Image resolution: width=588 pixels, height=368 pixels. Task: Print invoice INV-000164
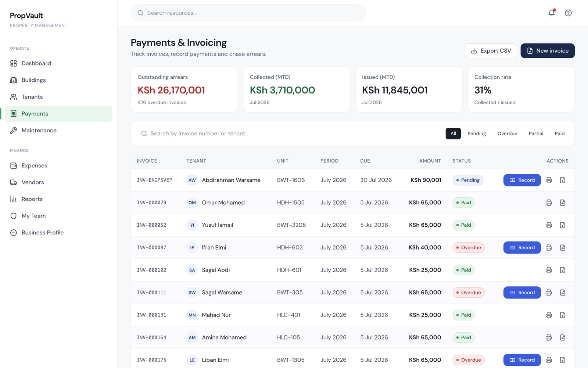549,337
